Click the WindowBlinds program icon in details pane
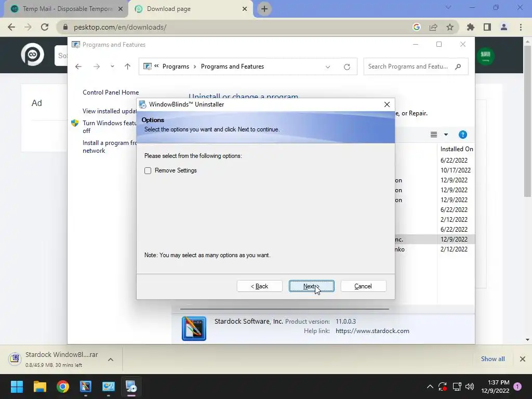532x399 pixels. click(x=194, y=328)
